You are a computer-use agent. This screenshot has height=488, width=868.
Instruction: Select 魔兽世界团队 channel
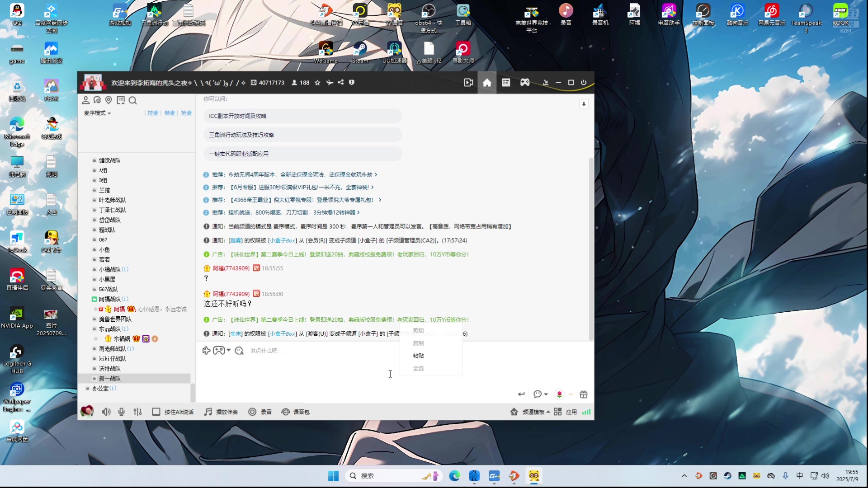(115, 319)
